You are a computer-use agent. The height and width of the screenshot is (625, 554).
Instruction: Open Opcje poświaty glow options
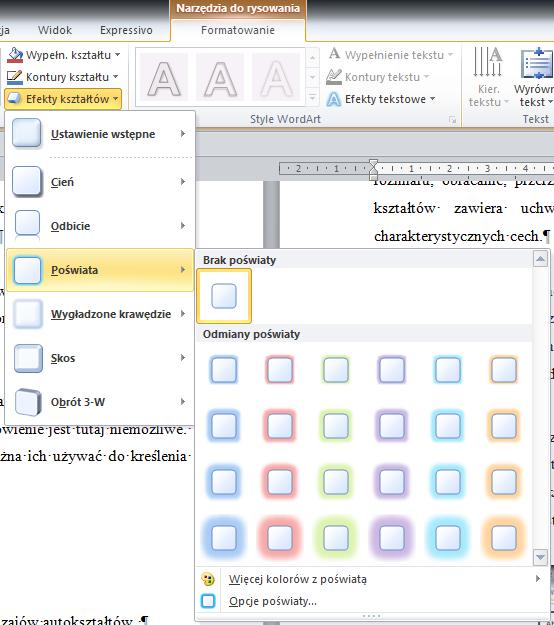point(372,601)
